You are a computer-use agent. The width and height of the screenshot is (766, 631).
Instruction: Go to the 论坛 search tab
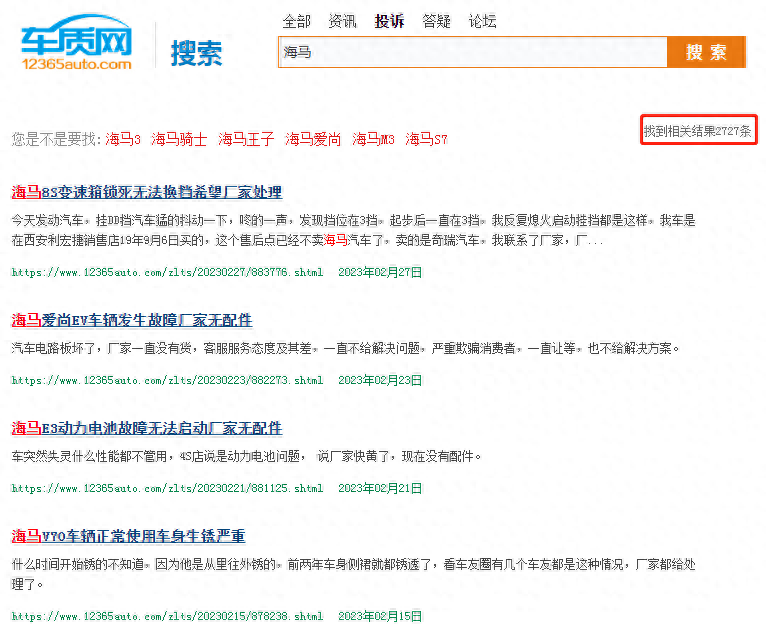(x=482, y=21)
